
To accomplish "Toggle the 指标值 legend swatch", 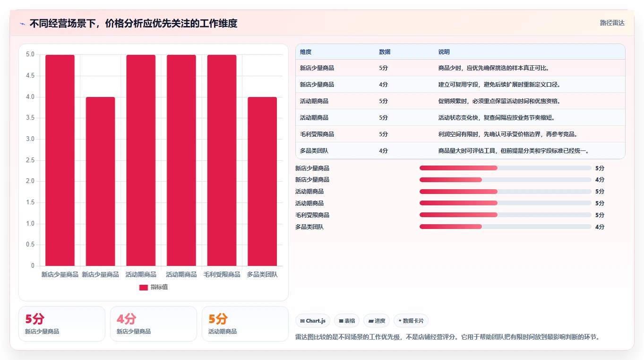I will (x=144, y=288).
